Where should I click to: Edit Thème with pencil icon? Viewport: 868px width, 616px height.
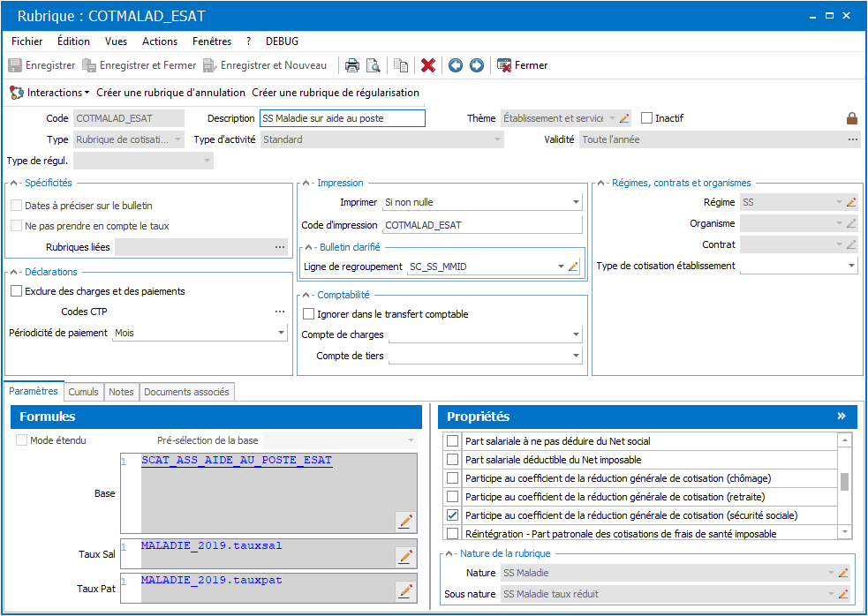(624, 118)
